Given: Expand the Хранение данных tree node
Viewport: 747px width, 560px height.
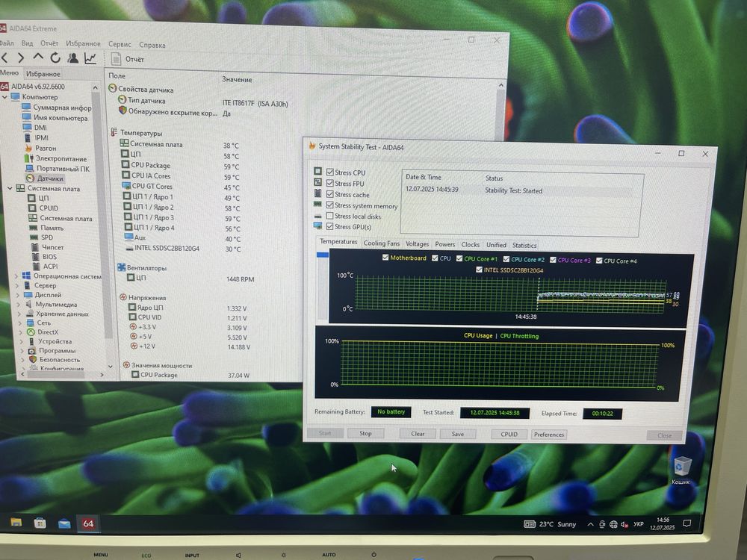Looking at the screenshot, I should 19,314.
